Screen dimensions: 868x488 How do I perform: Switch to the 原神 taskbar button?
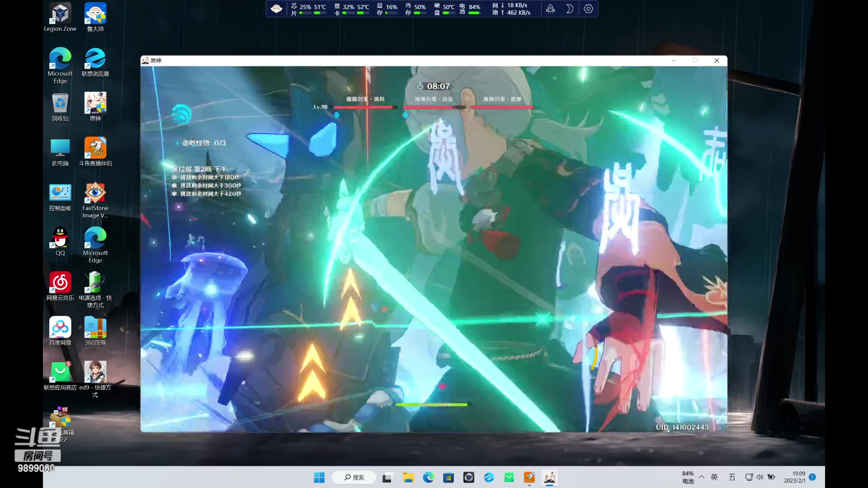pyautogui.click(x=550, y=477)
